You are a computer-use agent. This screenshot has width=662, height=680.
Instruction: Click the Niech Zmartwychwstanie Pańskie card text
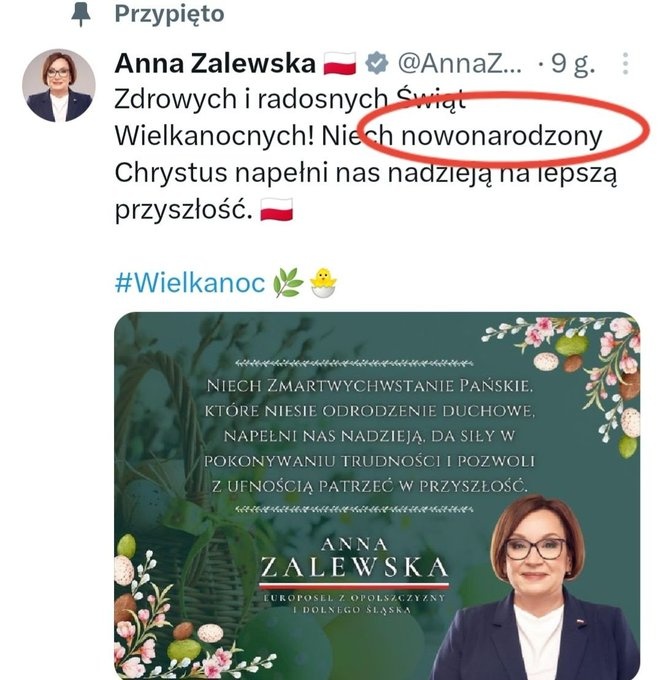[370, 436]
